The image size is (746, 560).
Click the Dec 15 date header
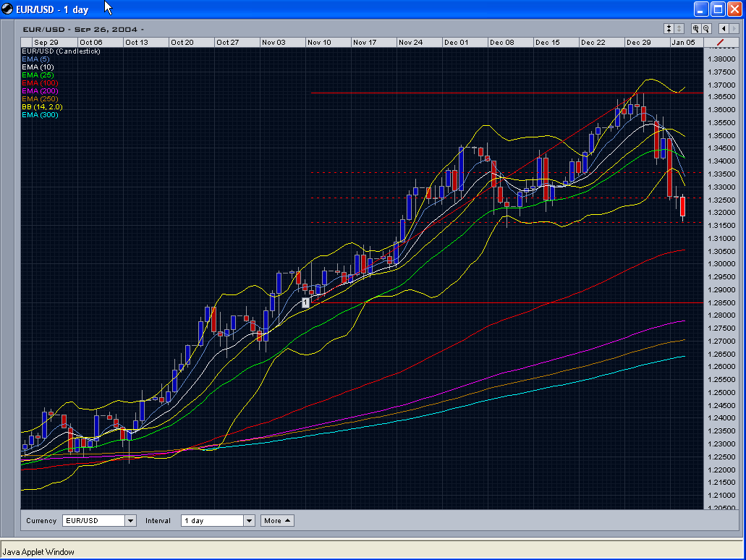point(548,43)
